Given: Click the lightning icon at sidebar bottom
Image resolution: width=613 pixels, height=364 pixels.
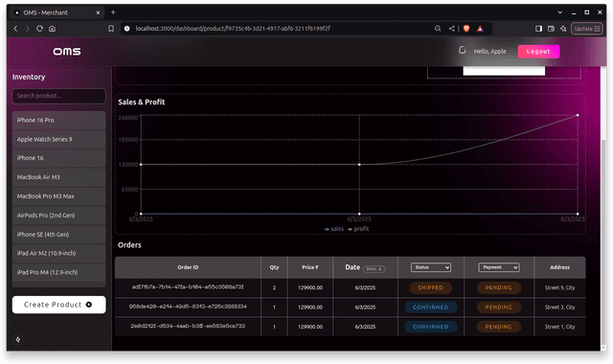Looking at the screenshot, I should 18,339.
